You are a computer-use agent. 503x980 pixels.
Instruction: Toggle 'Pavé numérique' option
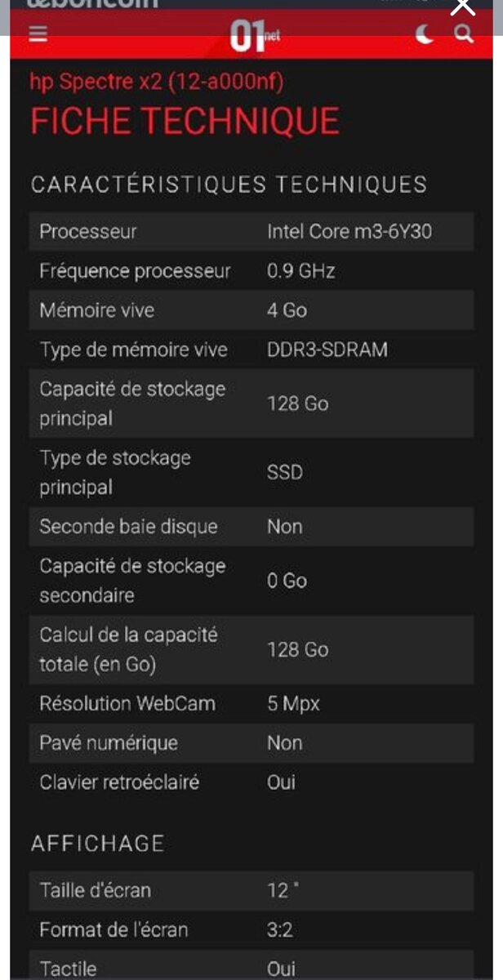click(282, 743)
